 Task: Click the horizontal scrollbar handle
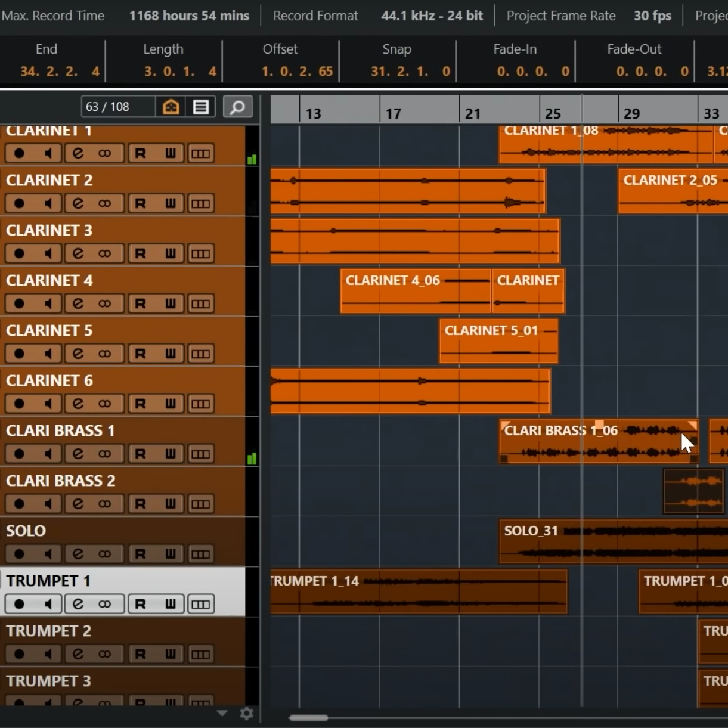click(x=308, y=718)
